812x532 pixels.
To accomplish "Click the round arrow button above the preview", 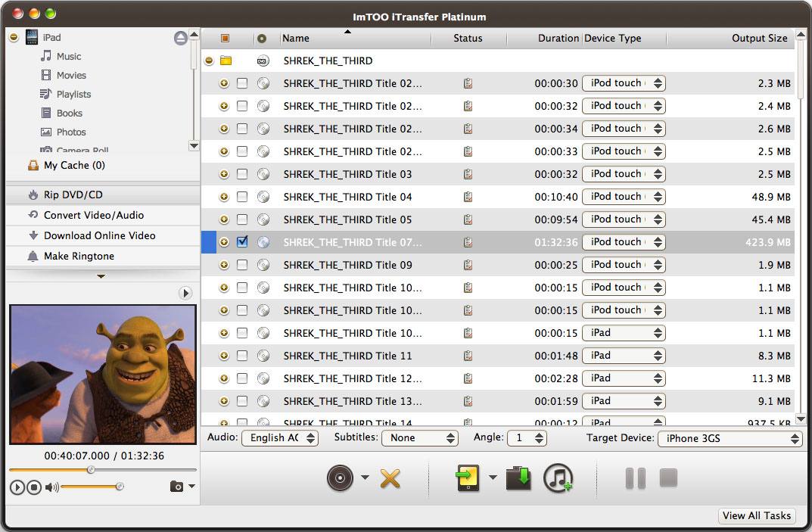I will 185,293.
